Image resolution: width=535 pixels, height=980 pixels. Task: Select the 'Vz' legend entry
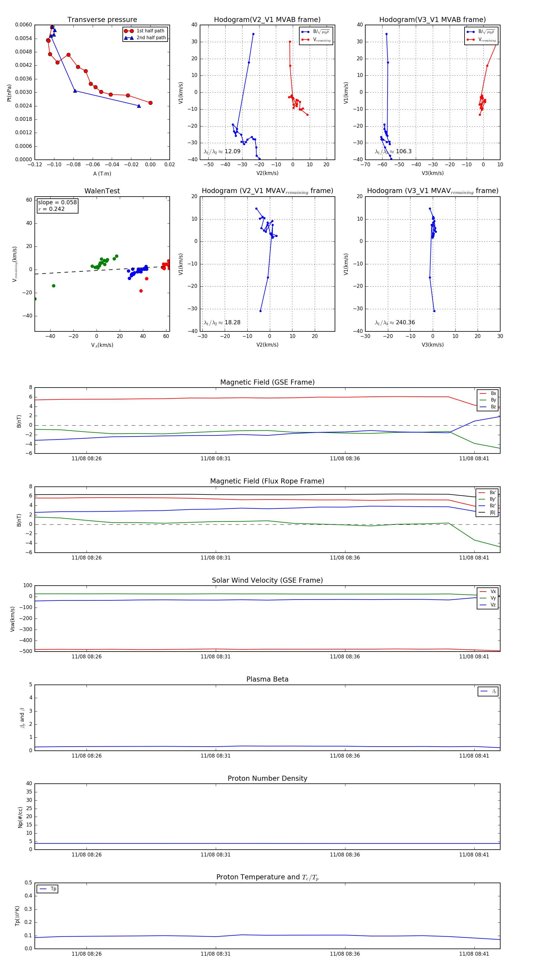[488, 605]
